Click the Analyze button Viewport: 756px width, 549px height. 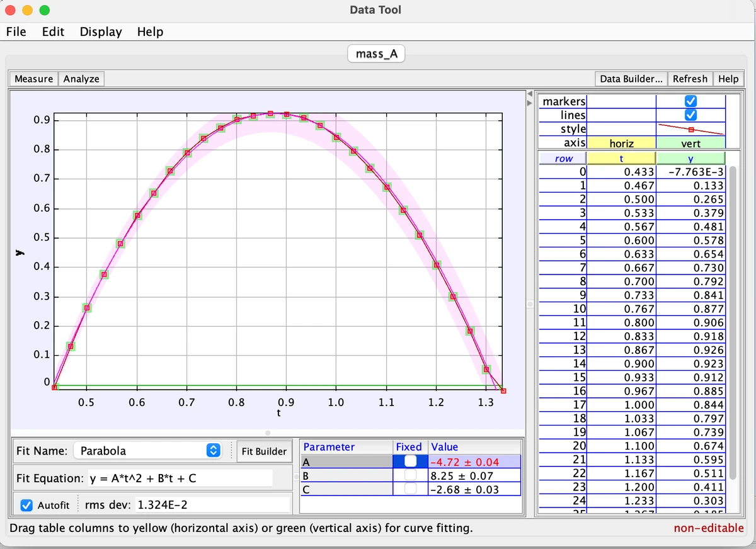coord(81,79)
